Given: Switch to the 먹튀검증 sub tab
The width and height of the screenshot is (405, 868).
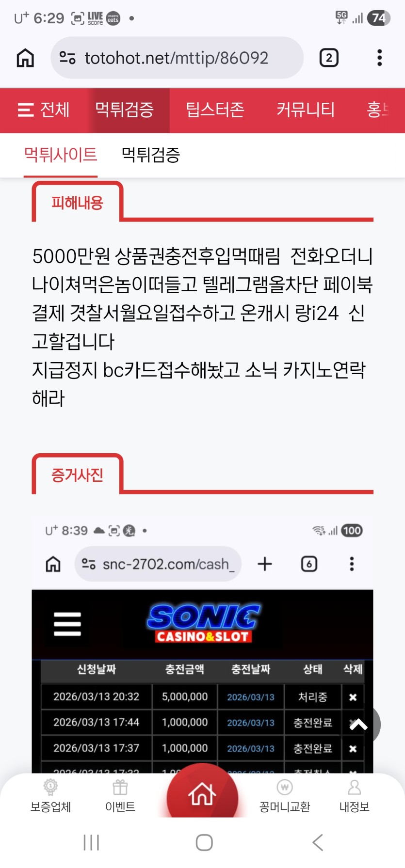Looking at the screenshot, I should click(x=151, y=155).
